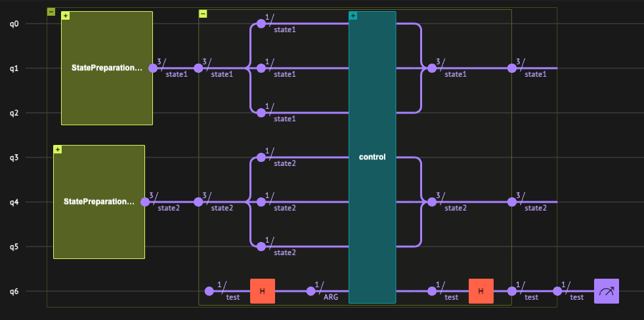Collapse the inner group containing the control block
The height and width of the screenshot is (320, 644).
[203, 14]
